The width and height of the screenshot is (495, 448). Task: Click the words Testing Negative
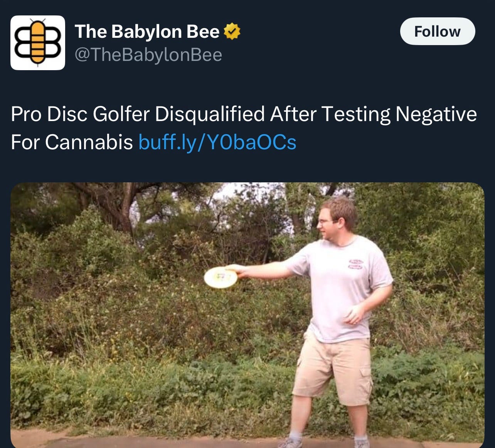399,114
